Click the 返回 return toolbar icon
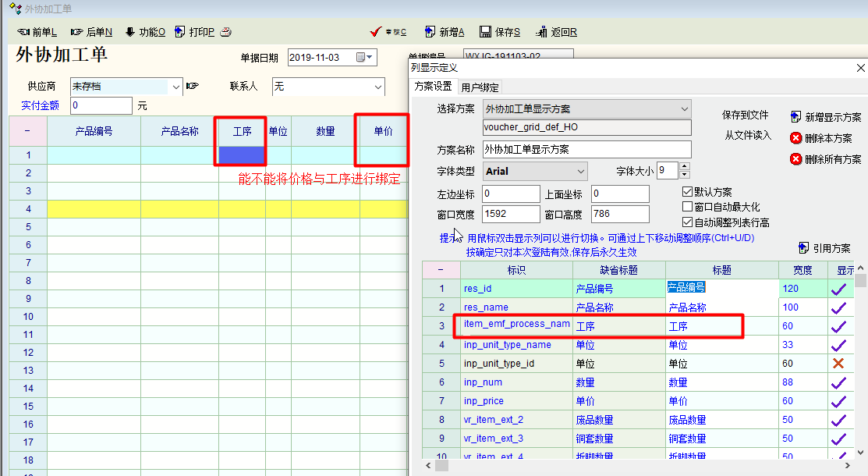 coord(541,32)
